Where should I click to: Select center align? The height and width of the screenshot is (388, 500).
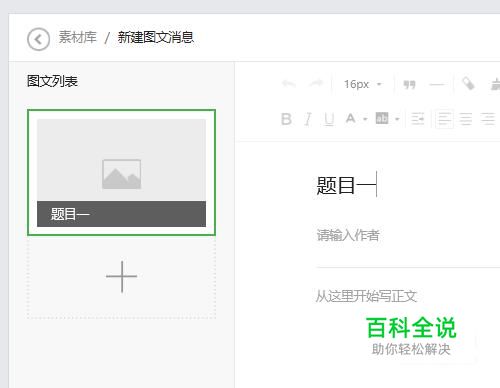[x=465, y=119]
